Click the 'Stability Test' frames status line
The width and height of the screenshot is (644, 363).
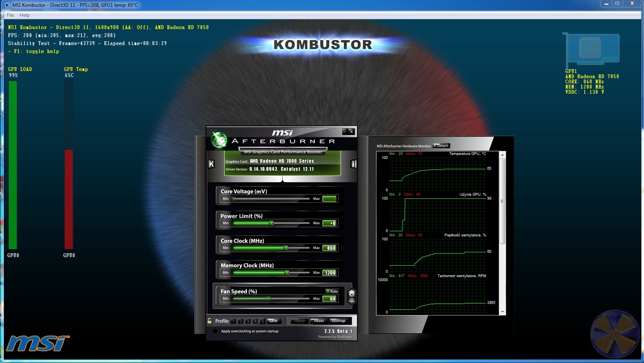pyautogui.click(x=88, y=44)
